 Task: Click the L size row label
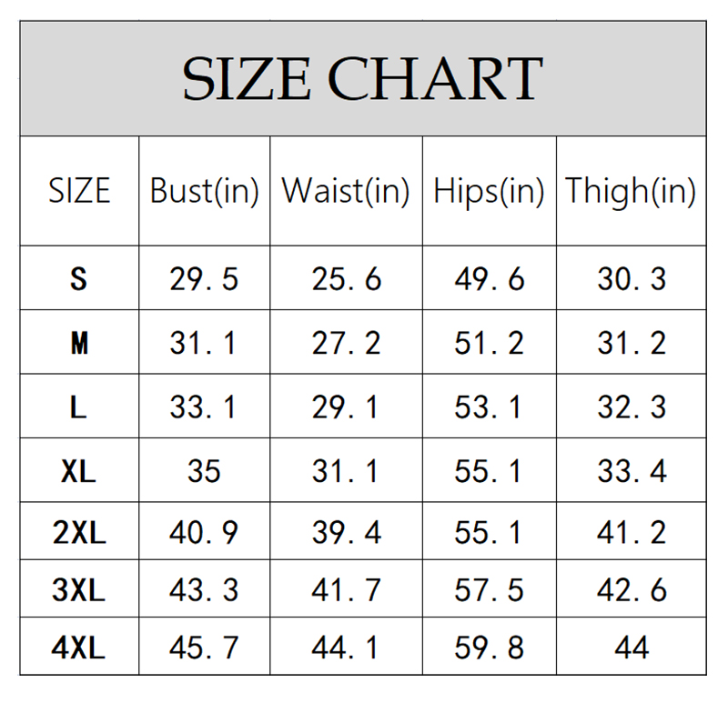pyautogui.click(x=79, y=406)
